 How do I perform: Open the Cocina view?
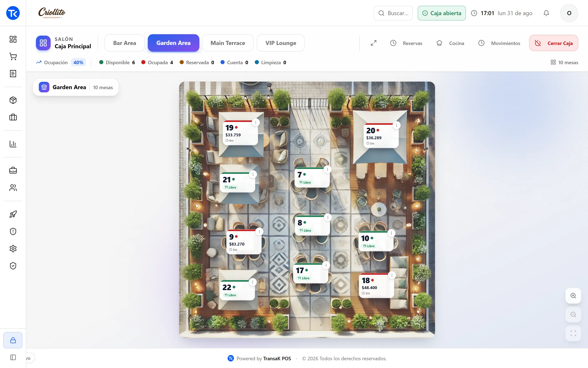point(450,43)
